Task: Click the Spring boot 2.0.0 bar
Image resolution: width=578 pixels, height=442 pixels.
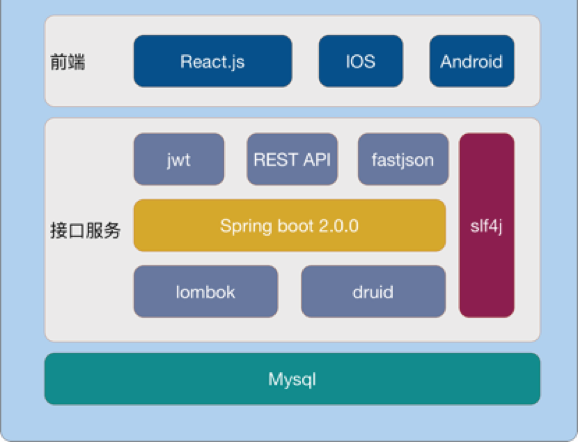Action: point(290,226)
